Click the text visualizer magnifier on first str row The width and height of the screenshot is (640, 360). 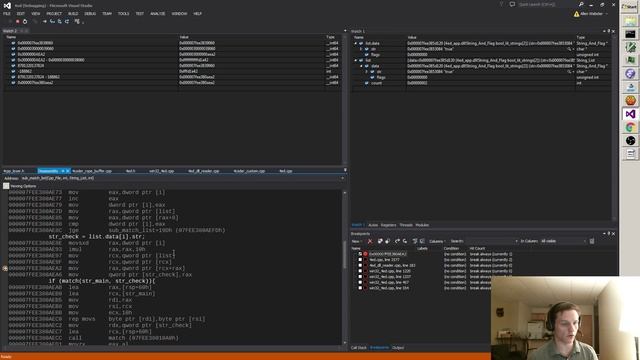pos(569,49)
